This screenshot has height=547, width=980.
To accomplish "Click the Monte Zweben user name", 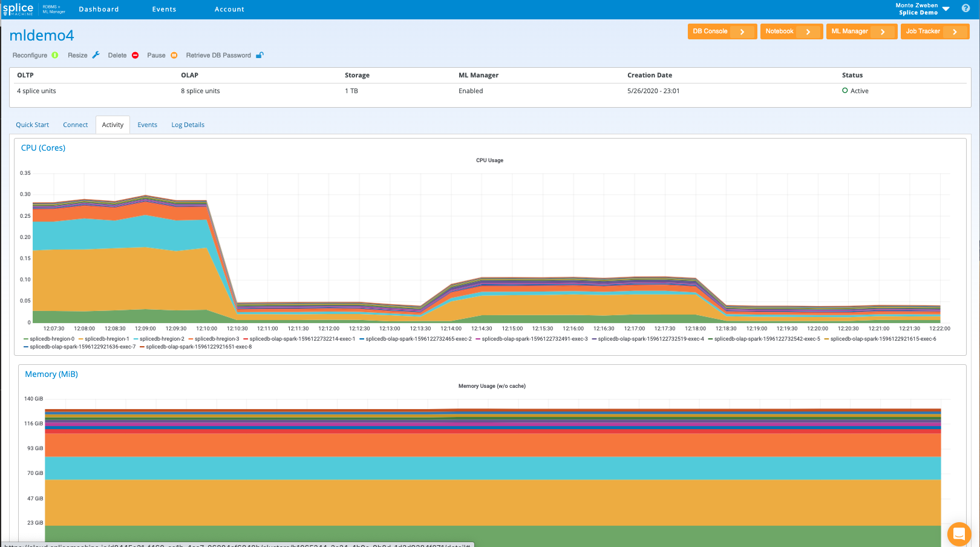I will 916,5.
